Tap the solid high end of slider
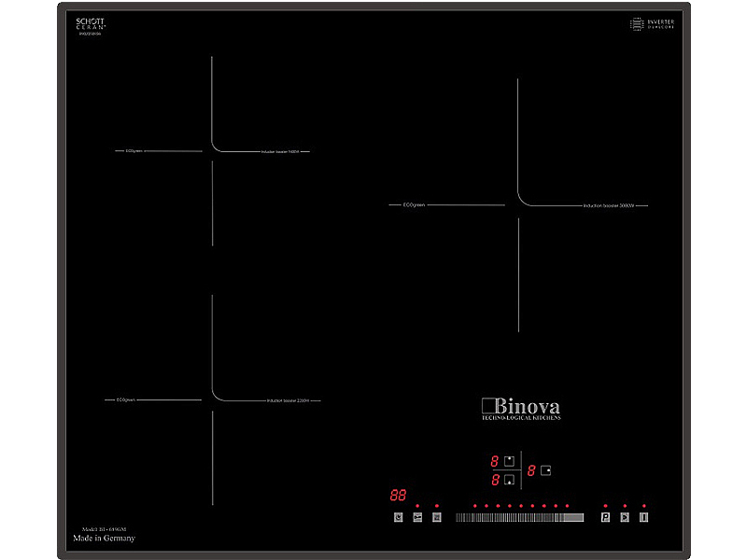The image size is (747, 560). tap(573, 517)
